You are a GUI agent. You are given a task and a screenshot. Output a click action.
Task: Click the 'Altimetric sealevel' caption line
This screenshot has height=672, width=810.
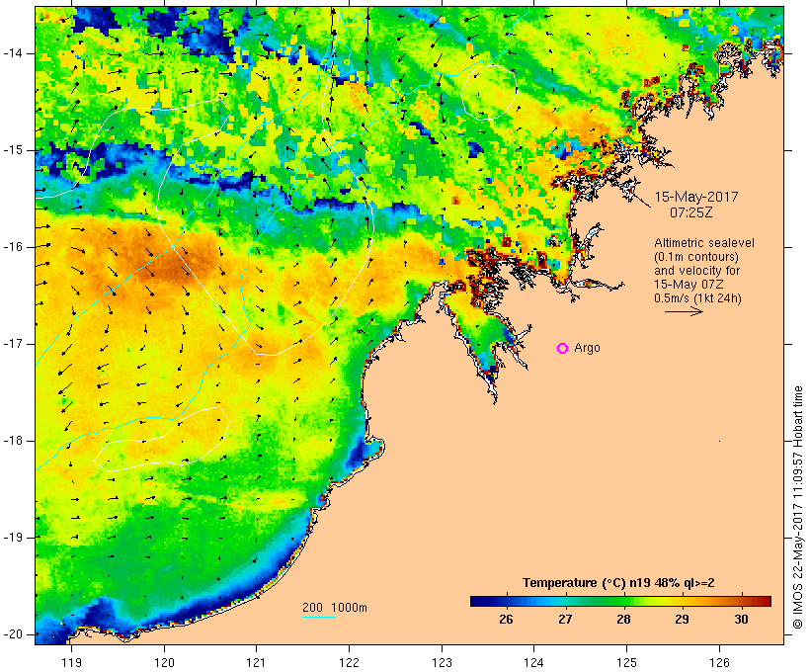click(x=704, y=243)
